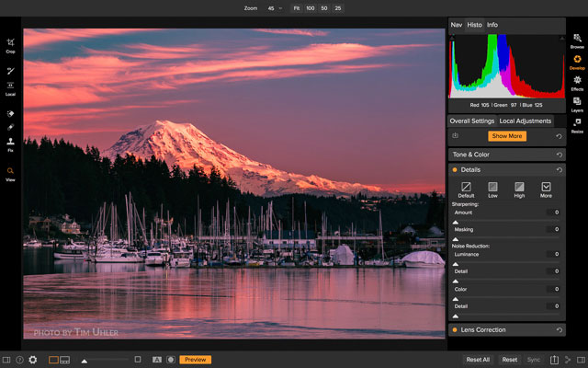
Task: Switch to the Local Adjustments tab
Action: 526,121
